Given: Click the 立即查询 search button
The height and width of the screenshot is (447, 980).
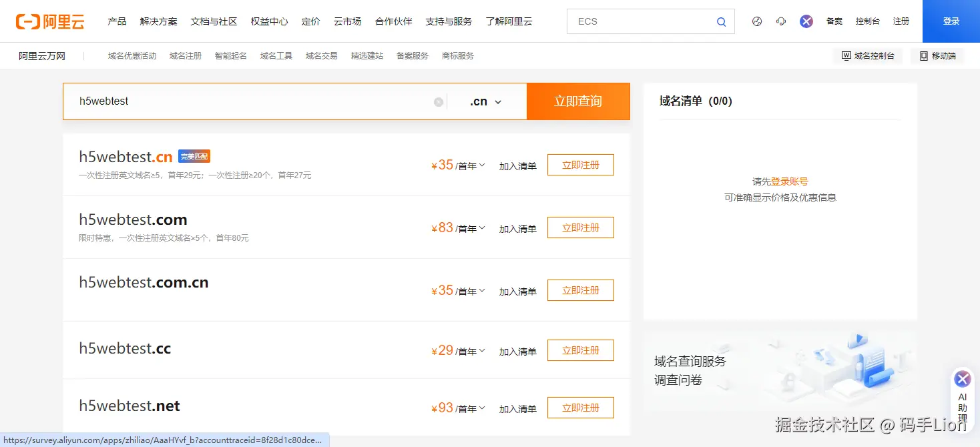Looking at the screenshot, I should pyautogui.click(x=578, y=101).
